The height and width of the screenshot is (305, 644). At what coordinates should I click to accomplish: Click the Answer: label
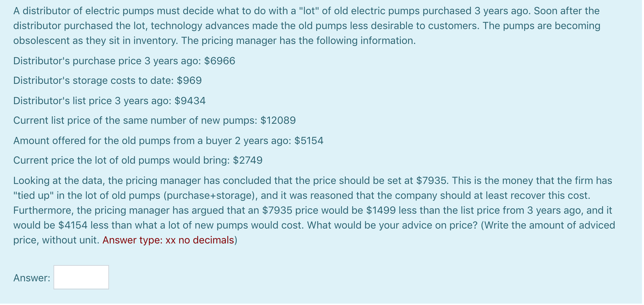(31, 278)
